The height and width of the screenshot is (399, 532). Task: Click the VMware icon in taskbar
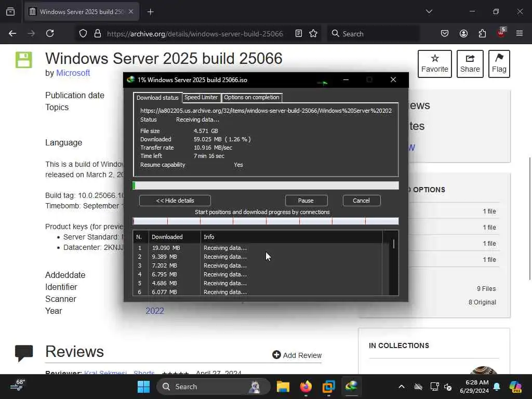click(328, 387)
